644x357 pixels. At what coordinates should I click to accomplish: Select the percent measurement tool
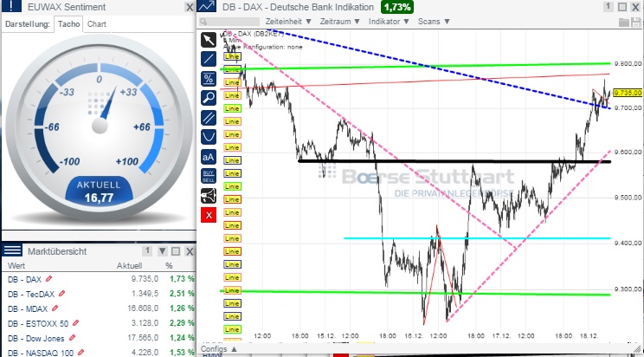208,78
